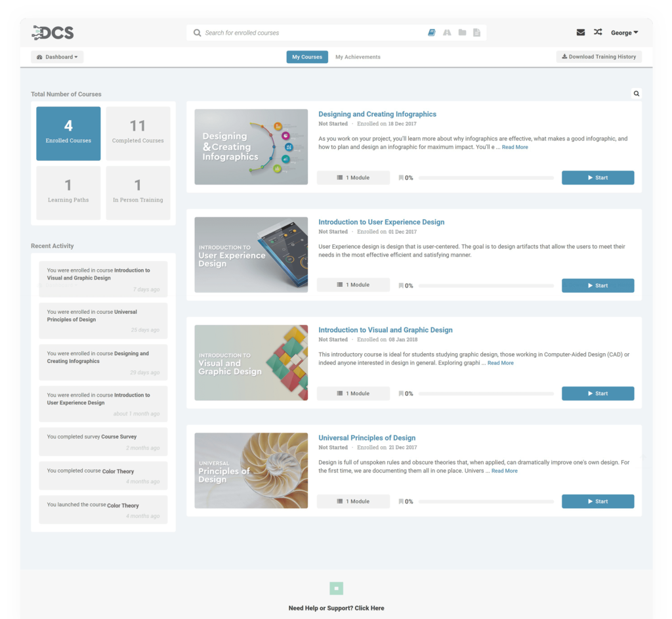
Task: Click Download Training History button
Action: pyautogui.click(x=598, y=57)
